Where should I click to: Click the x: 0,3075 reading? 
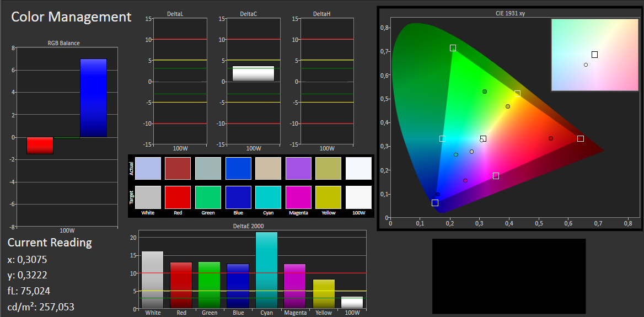click(x=27, y=260)
